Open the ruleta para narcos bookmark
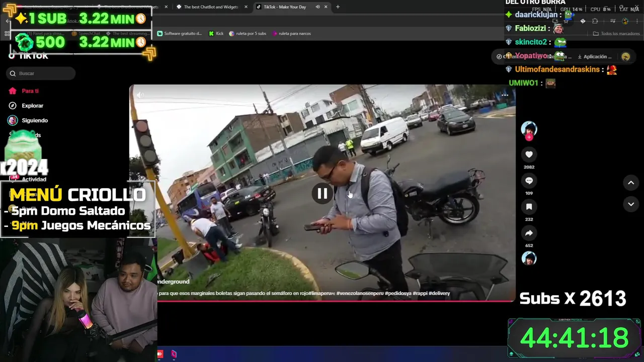 (291, 34)
